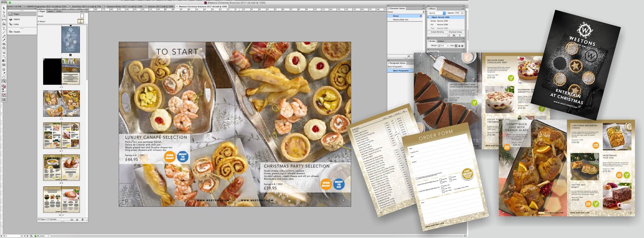
Task: Select the Eyedropper tool
Action: 4,73
